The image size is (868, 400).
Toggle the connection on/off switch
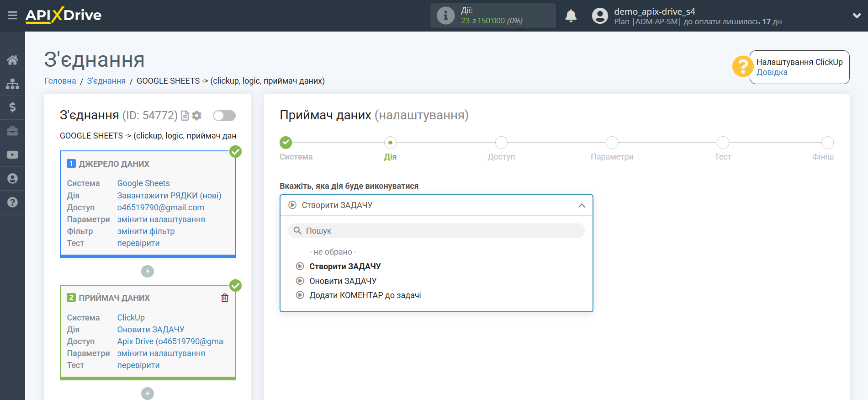pyautogui.click(x=224, y=116)
